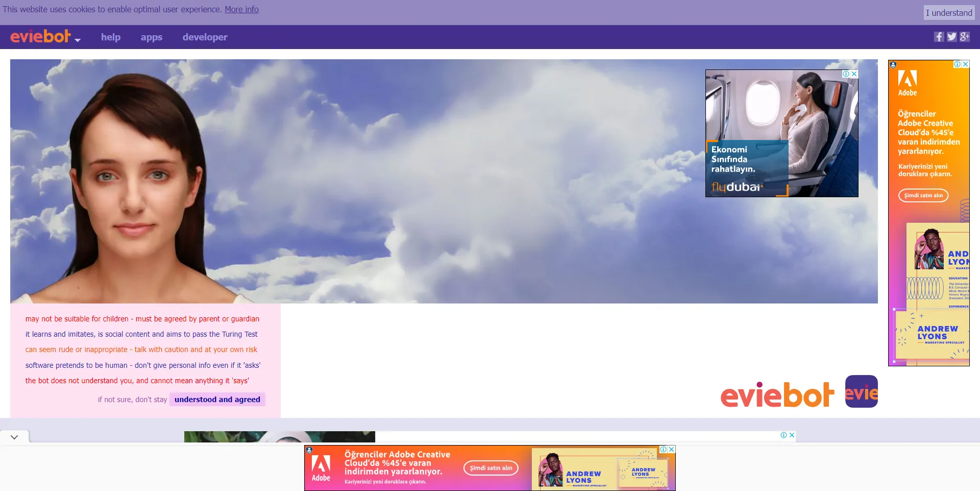Dismiss cookie notice with I understand
The image size is (980, 491).
tap(949, 13)
